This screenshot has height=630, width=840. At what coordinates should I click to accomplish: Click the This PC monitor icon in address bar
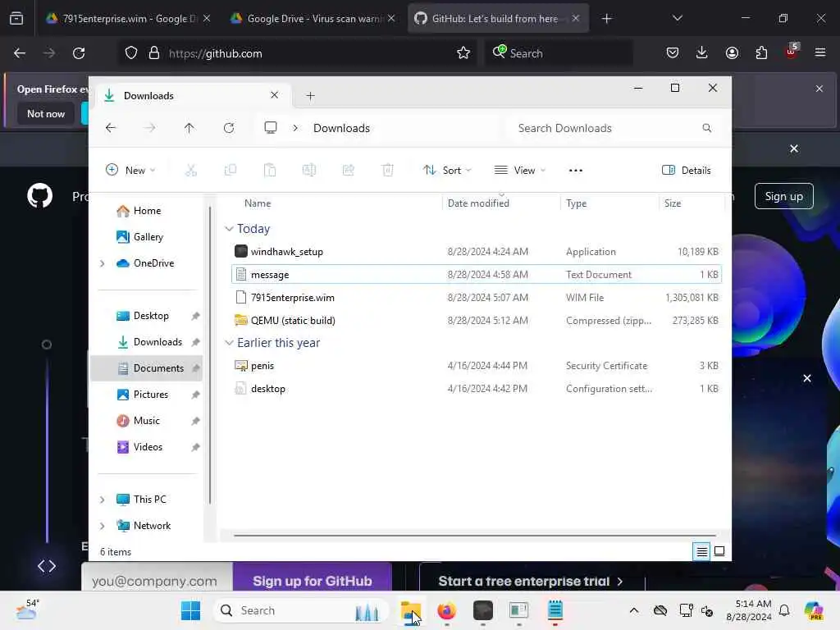pos(271,127)
